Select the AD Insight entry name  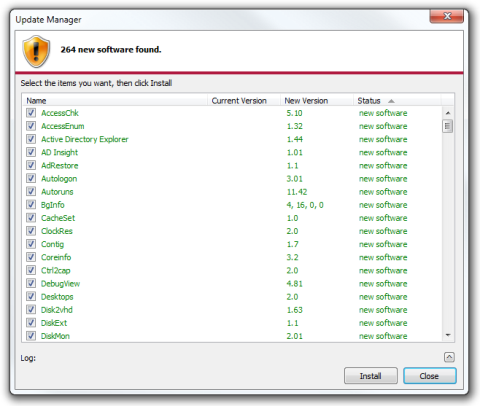pyautogui.click(x=59, y=152)
